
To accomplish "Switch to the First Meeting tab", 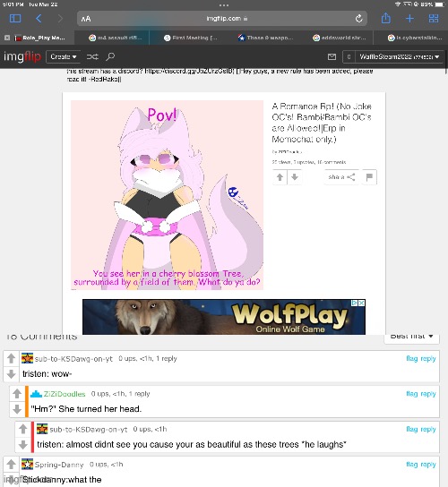I will pyautogui.click(x=191, y=38).
